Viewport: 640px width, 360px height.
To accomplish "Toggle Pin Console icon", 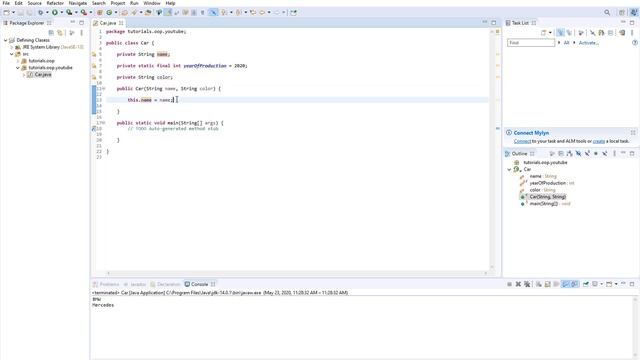I will (586, 284).
